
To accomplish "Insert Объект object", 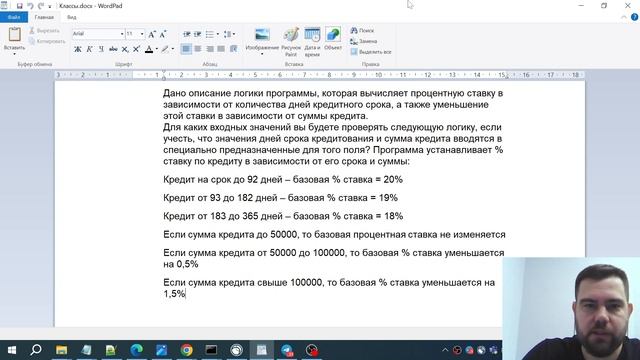I will (x=333, y=39).
